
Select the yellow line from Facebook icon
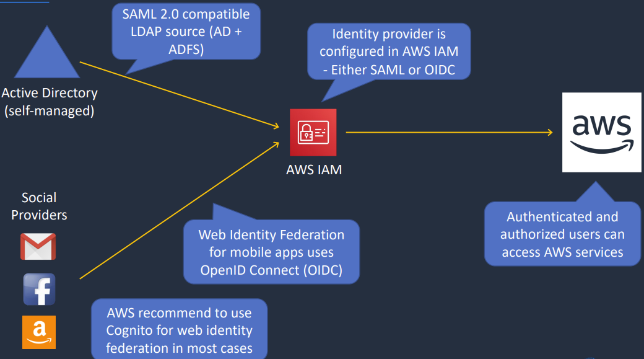[180, 209]
